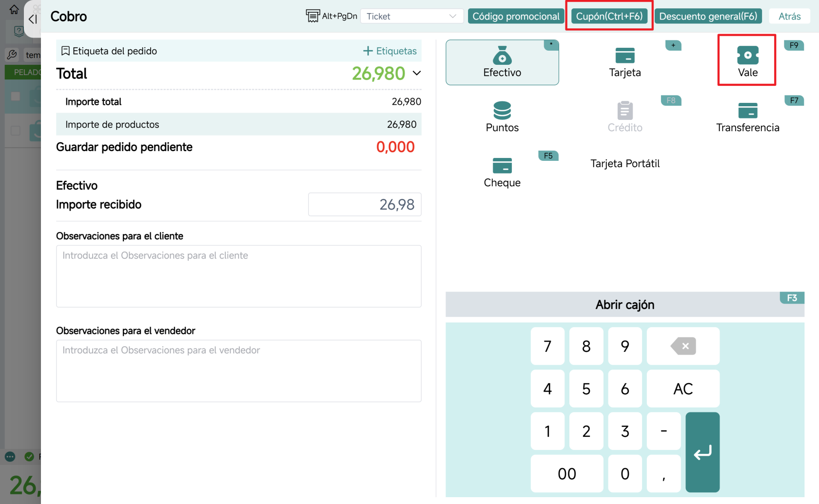The width and height of the screenshot is (819, 504).
Task: Apply Cupón(Ctrl+F6) coupon
Action: click(609, 16)
